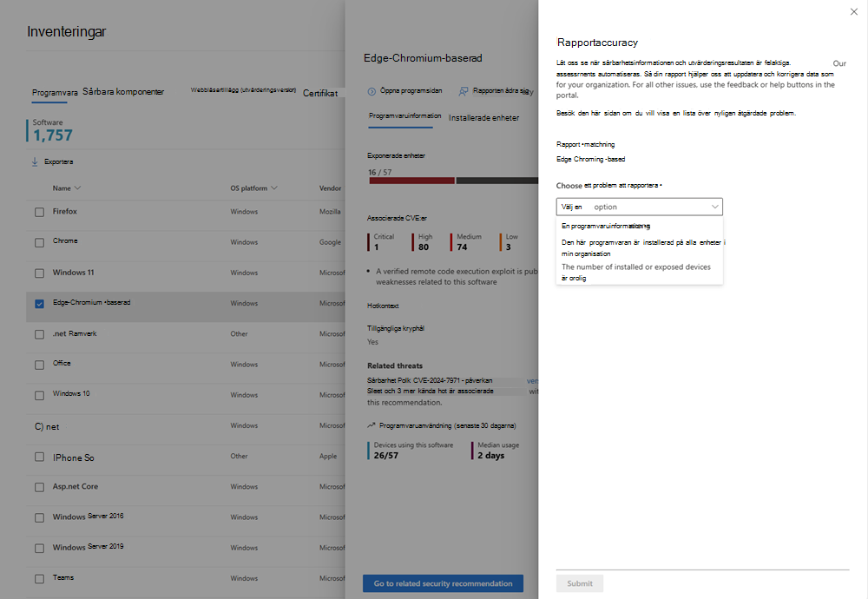Image resolution: width=868 pixels, height=599 pixels.
Task: Check the Teams row checkbox
Action: coord(39,578)
